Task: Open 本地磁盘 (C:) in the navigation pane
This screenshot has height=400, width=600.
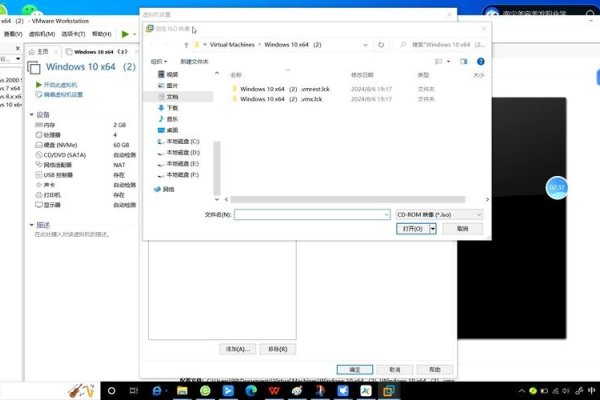Action: click(179, 141)
